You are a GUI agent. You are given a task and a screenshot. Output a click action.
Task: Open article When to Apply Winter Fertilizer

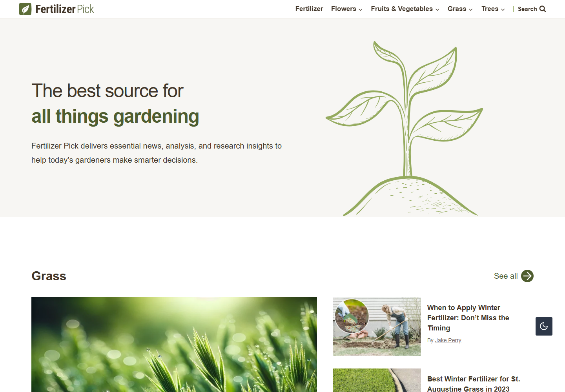coord(468,318)
